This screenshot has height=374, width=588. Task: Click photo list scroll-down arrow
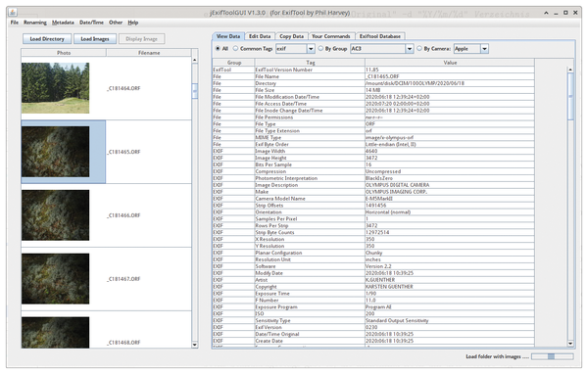(x=195, y=345)
